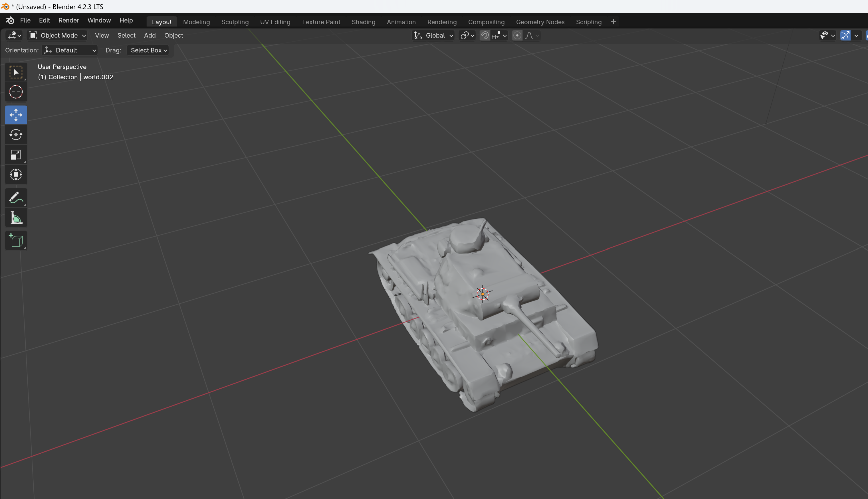Click the Object menu button
This screenshot has height=499, width=868.
[173, 35]
